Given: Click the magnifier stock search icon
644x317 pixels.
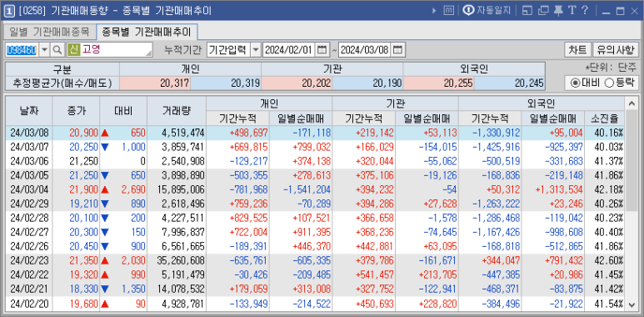Looking at the screenshot, I should (57, 50).
